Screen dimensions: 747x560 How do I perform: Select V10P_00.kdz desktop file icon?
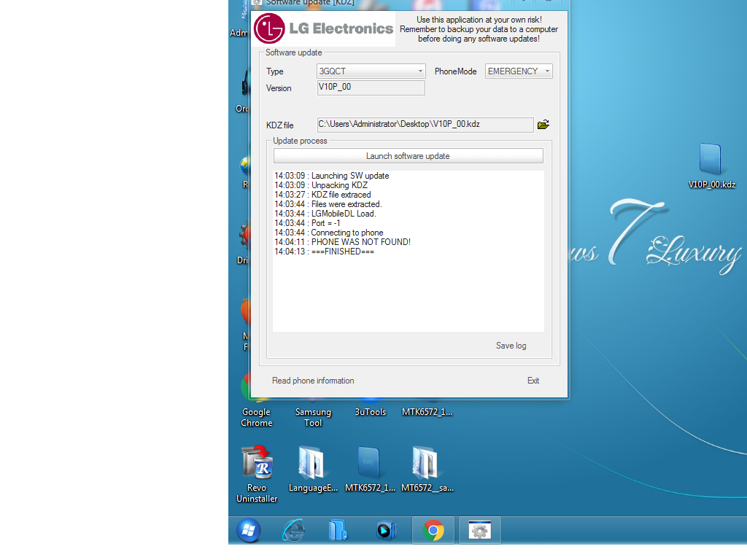(x=711, y=166)
